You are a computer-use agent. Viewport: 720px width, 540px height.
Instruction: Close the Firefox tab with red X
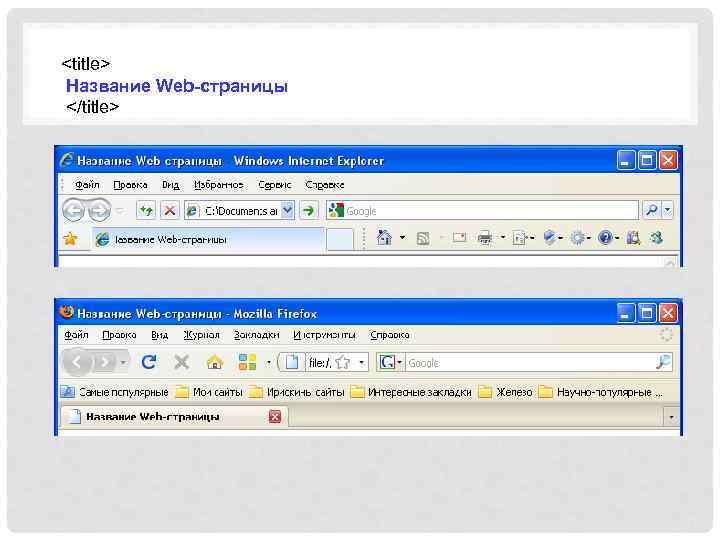pyautogui.click(x=275, y=417)
